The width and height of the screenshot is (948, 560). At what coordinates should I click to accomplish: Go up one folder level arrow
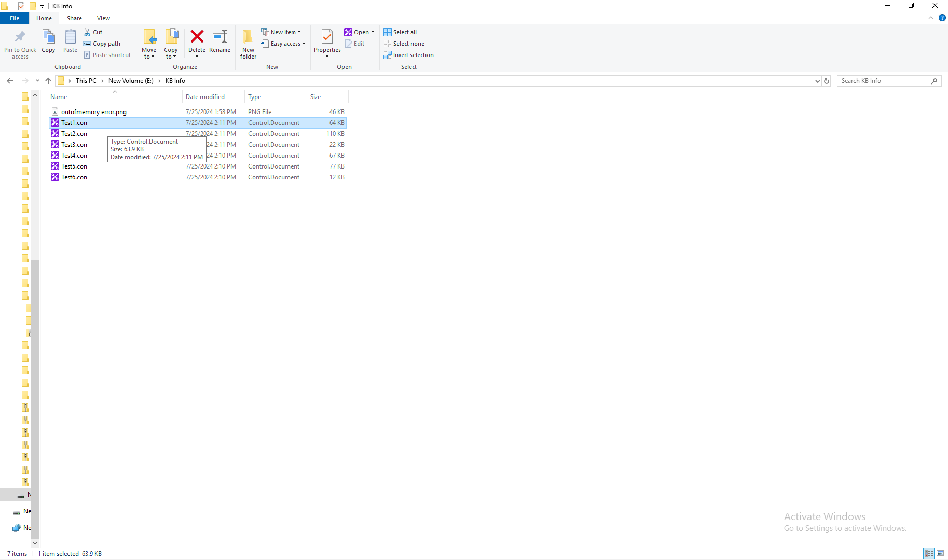[48, 81]
